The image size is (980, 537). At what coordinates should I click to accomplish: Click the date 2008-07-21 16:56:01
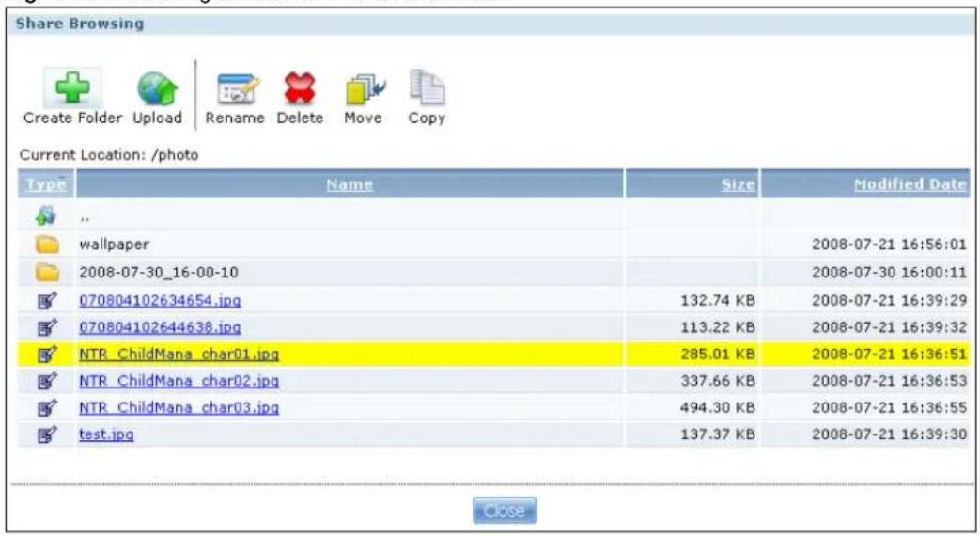[890, 245]
